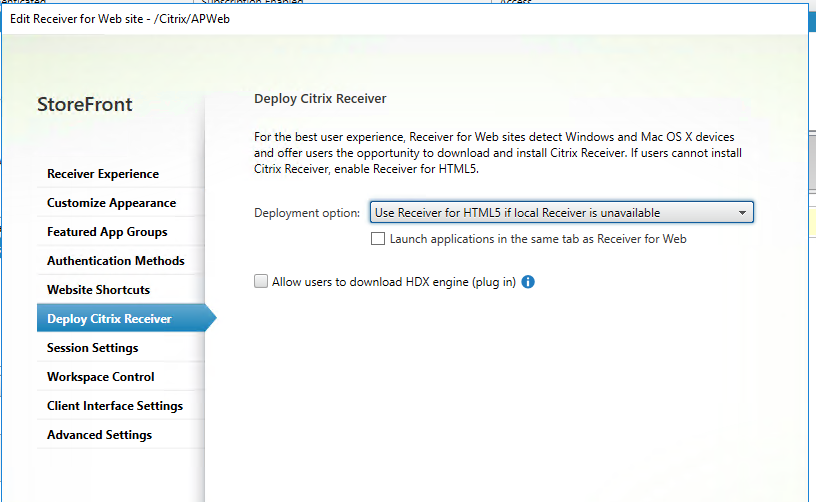The image size is (816, 502).
Task: Open Client Interface Settings
Action: pyautogui.click(x=114, y=406)
